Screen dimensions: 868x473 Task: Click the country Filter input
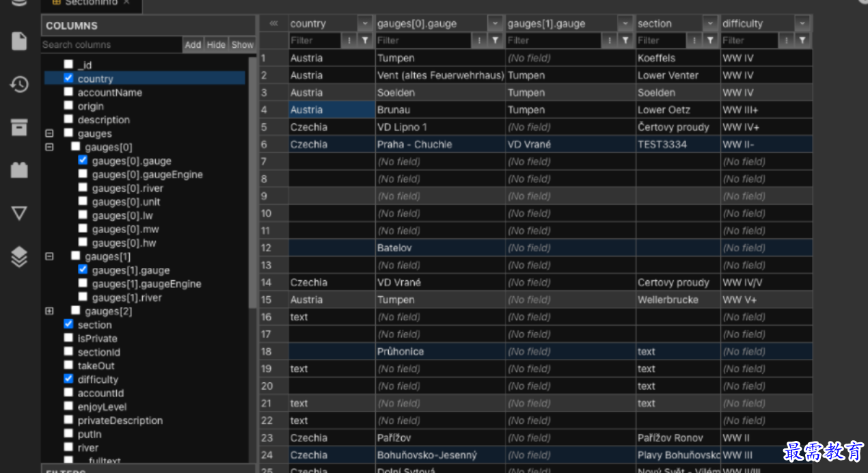click(x=316, y=40)
